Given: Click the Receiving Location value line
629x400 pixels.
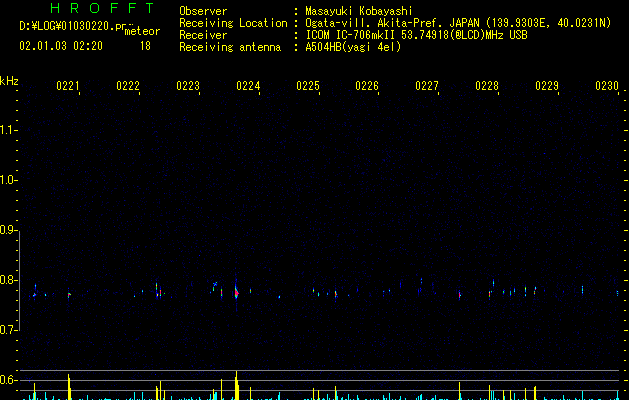Looking at the screenshot, I should pos(458,23).
